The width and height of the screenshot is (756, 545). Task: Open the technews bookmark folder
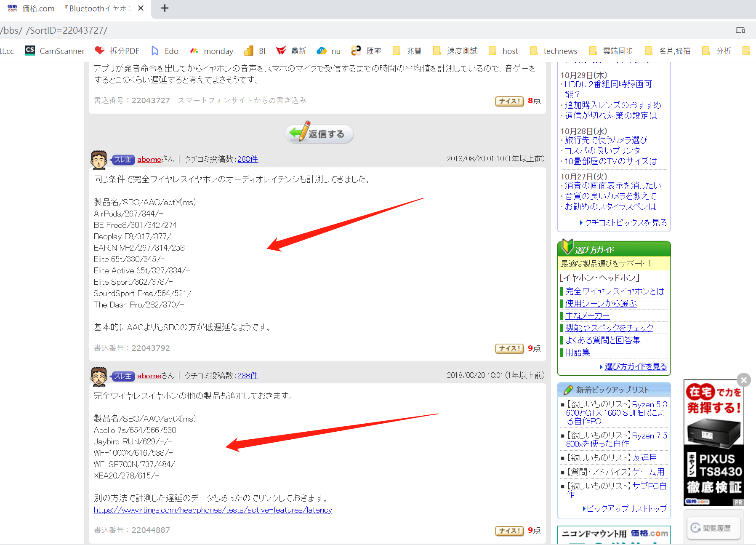[554, 51]
